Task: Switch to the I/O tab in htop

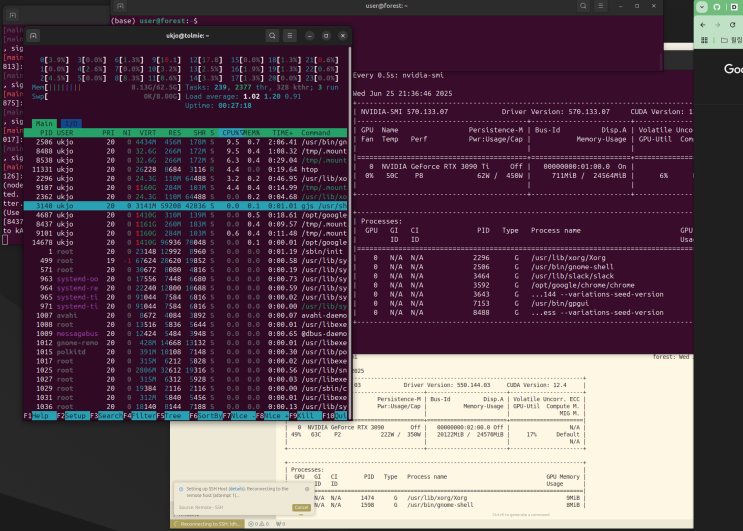Action: [72, 123]
